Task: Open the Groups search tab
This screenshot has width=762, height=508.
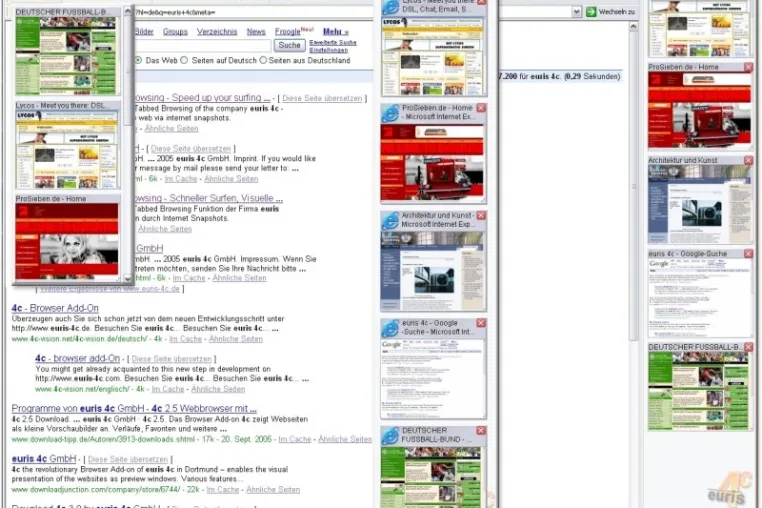Action: click(175, 32)
